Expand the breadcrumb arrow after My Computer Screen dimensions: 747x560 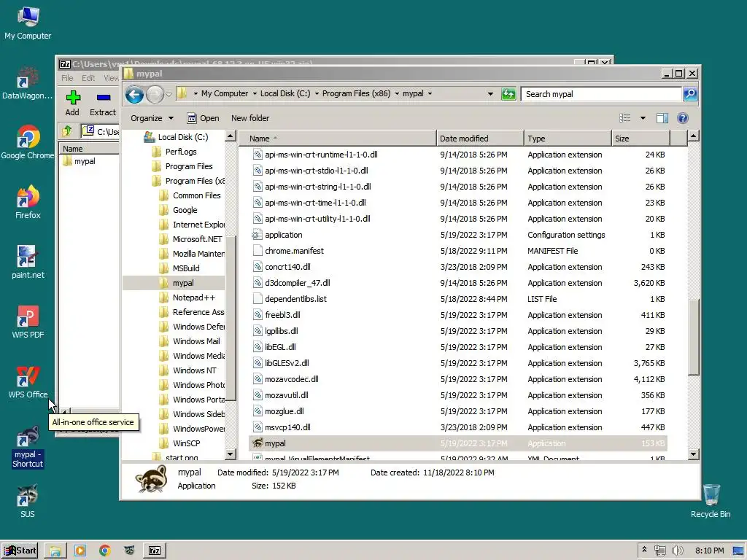255,94
